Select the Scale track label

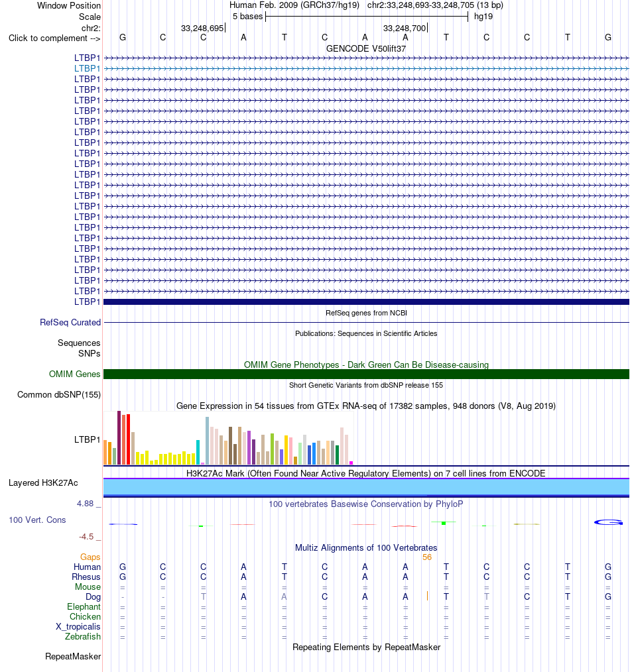coord(90,17)
